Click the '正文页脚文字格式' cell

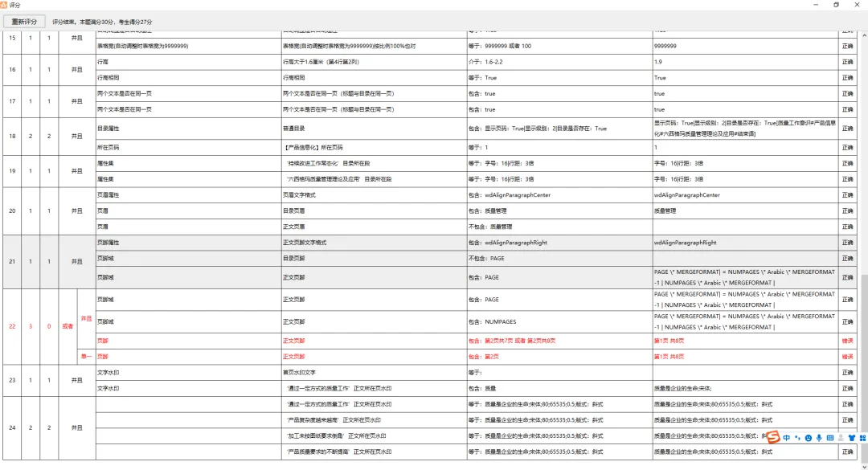tap(374, 243)
